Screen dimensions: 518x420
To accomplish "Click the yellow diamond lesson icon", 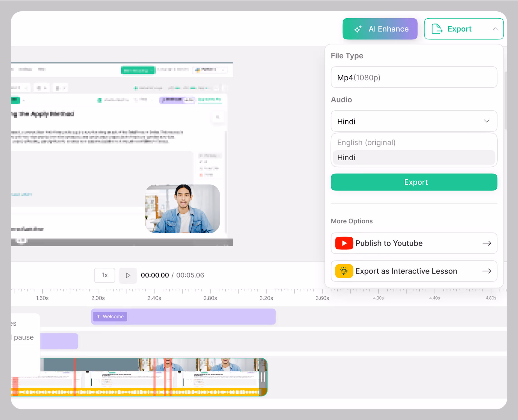I will click(x=344, y=271).
